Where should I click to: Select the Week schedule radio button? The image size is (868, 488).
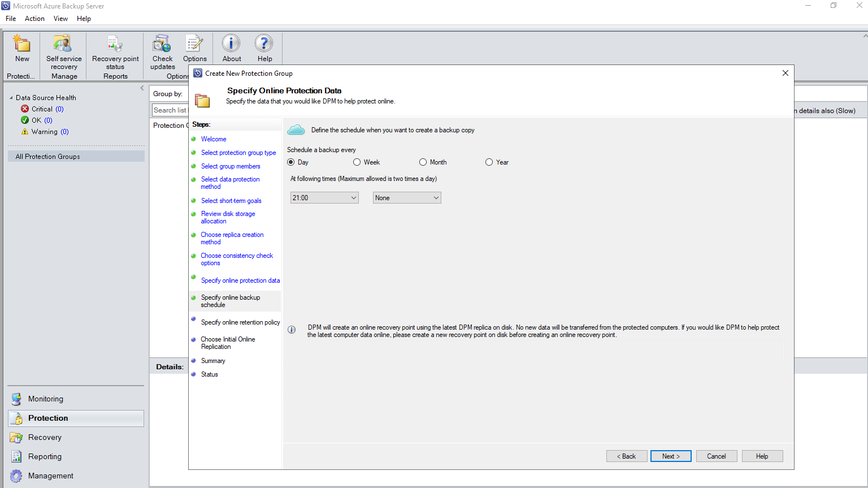pos(357,162)
